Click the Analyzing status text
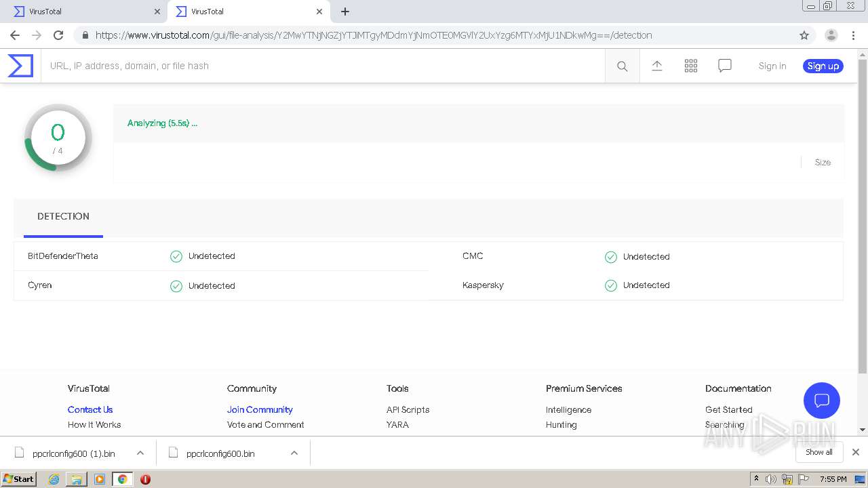868x488 pixels. [162, 123]
